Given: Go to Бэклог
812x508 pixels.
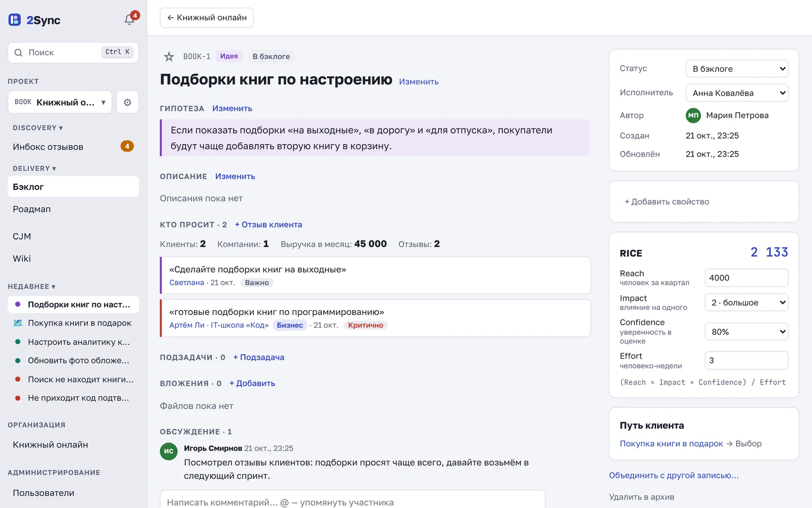Looking at the screenshot, I should (x=73, y=186).
